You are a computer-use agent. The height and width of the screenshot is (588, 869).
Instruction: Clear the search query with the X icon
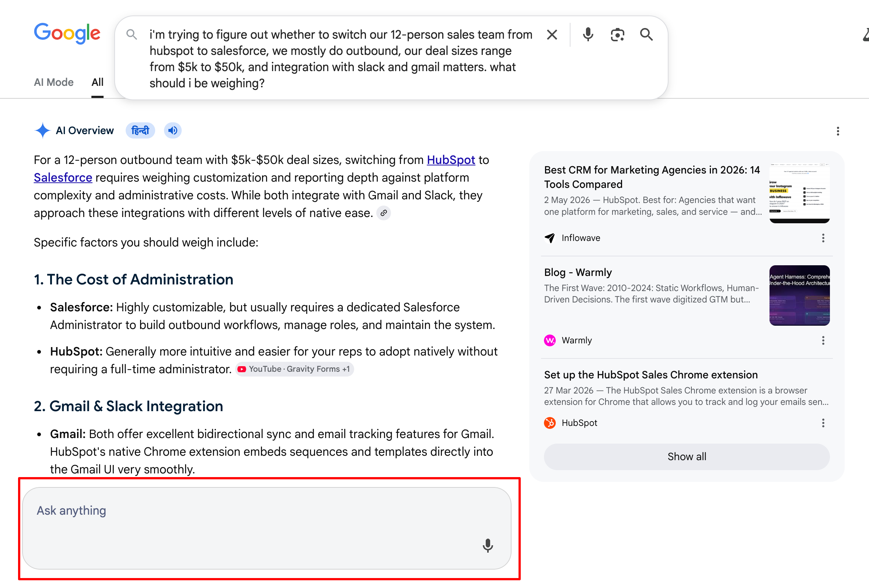[552, 35]
